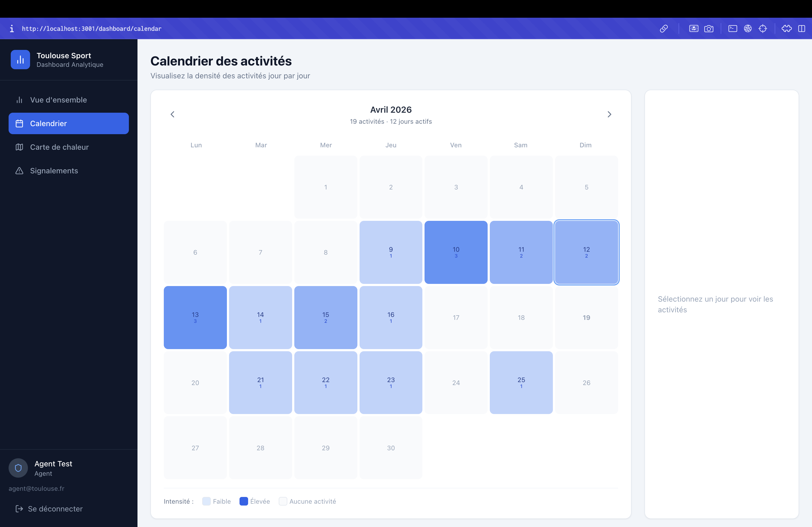Click the Calendrier des activités heading
This screenshot has height=527, width=812.
point(221,61)
